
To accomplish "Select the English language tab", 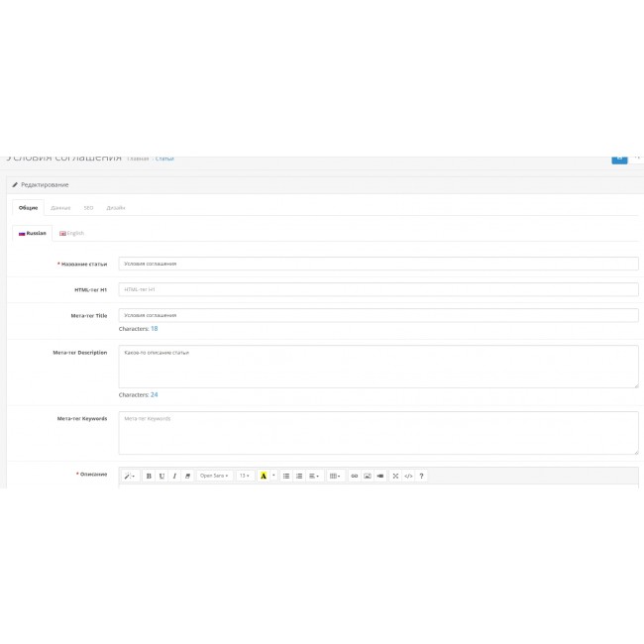I will click(71, 233).
